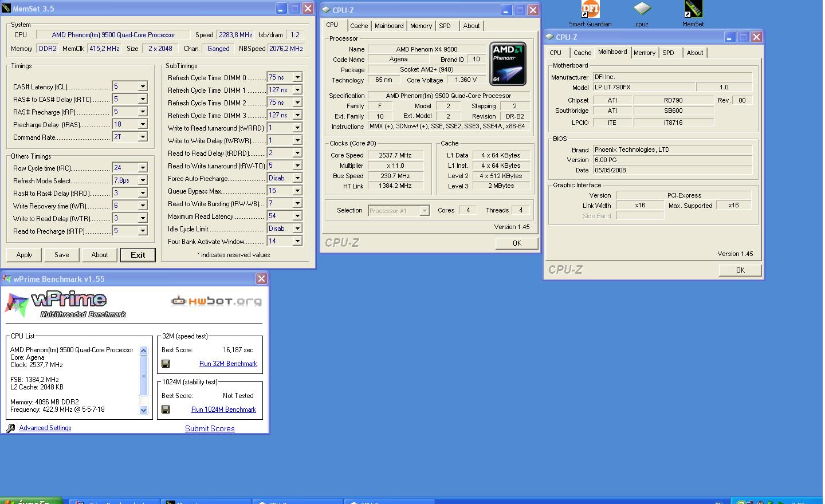Switch to Mainboard tab in middle CPU-Z window
Screen dimensions: 825x504
[389, 26]
